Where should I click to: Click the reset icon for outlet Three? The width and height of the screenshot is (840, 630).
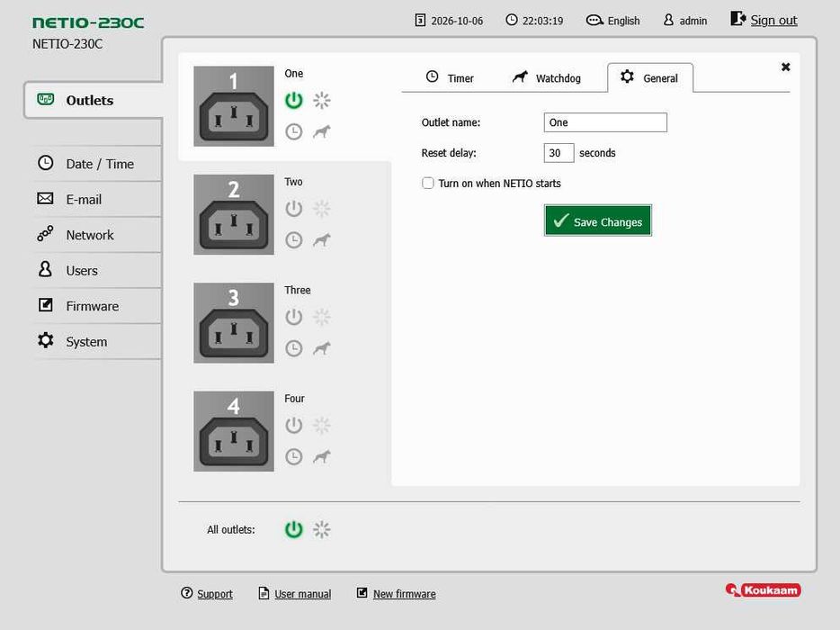click(321, 317)
